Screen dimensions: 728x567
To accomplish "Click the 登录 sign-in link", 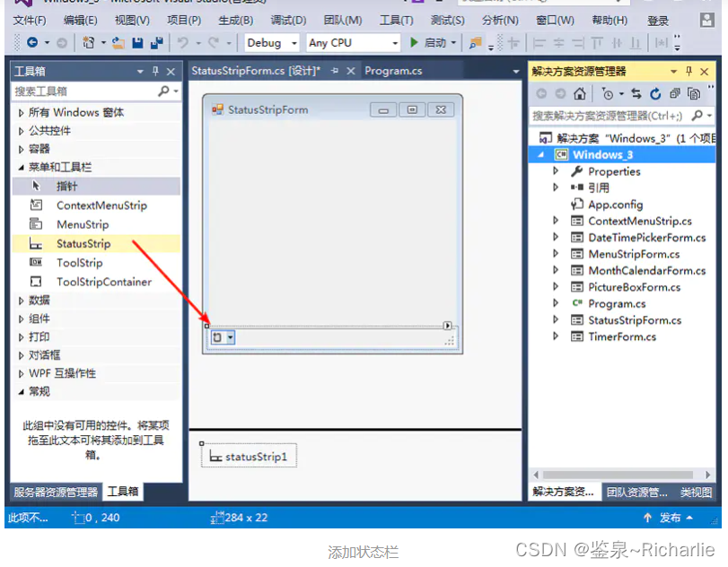I will tap(658, 21).
